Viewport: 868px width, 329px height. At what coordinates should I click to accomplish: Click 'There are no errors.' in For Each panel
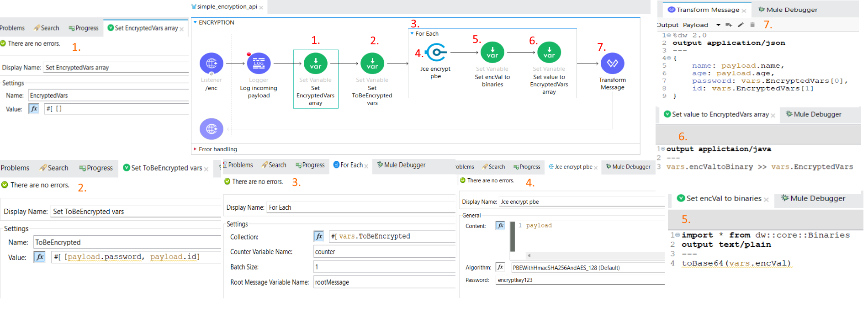coord(257,181)
